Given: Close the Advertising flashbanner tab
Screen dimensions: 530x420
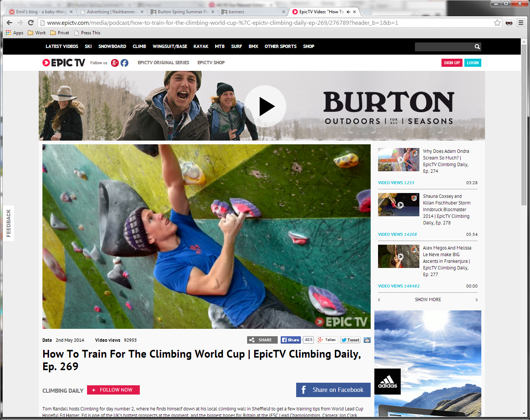Looking at the screenshot, I should click(142, 12).
